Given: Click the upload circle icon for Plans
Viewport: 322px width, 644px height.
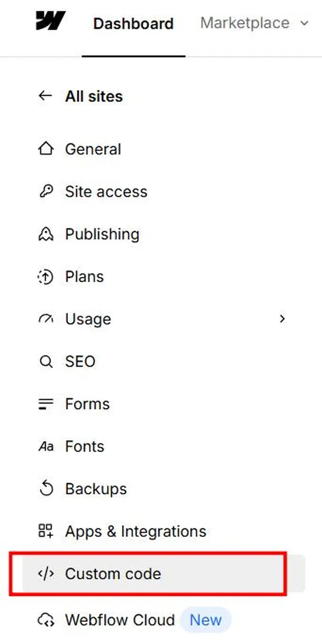Looking at the screenshot, I should pyautogui.click(x=46, y=277).
